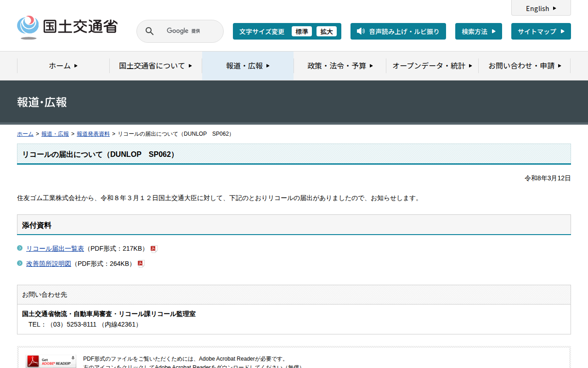
Task: Click the speaker icon for 音声読み上げ
Action: coord(361,31)
